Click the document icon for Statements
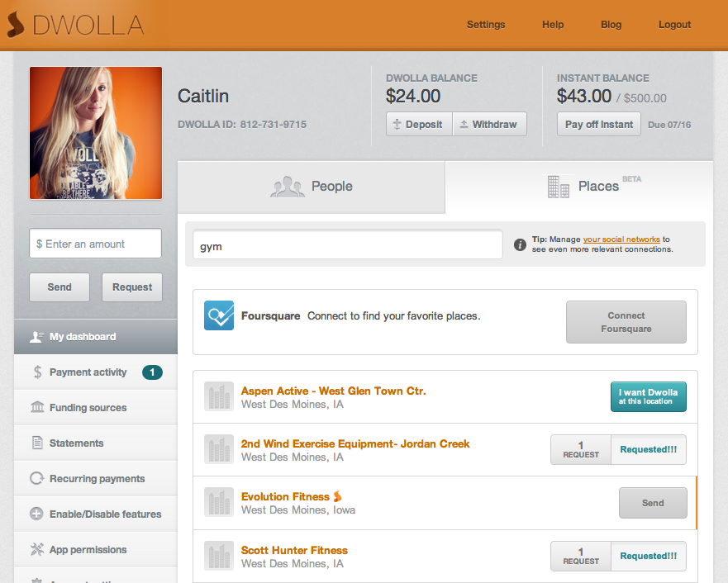728x583 pixels. [x=37, y=443]
